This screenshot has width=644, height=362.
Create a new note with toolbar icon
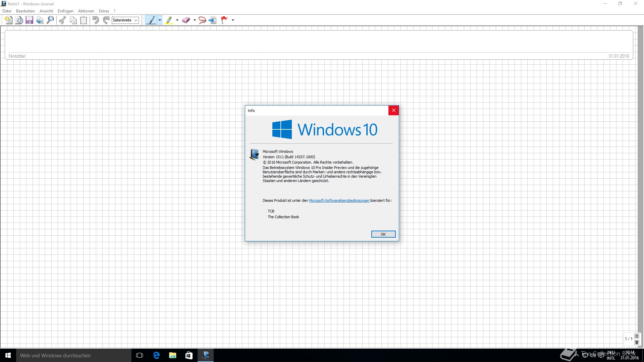point(8,20)
